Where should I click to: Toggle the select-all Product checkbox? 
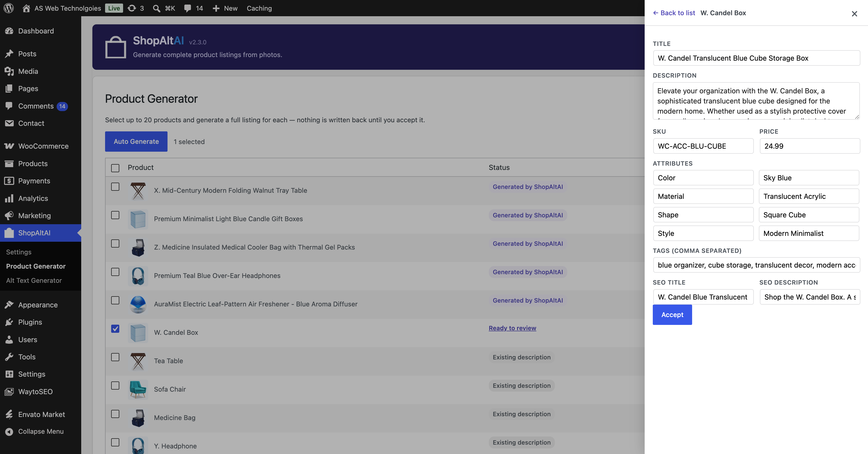click(115, 168)
